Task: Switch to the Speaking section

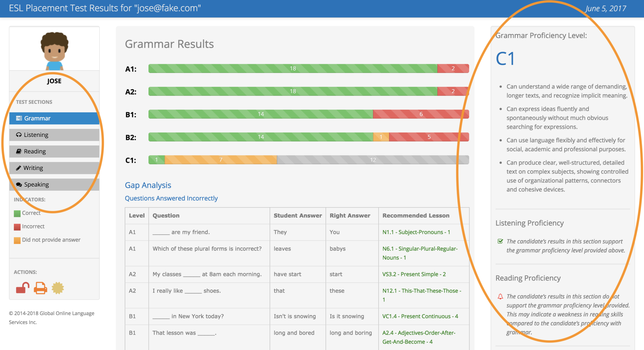Action: pos(54,184)
